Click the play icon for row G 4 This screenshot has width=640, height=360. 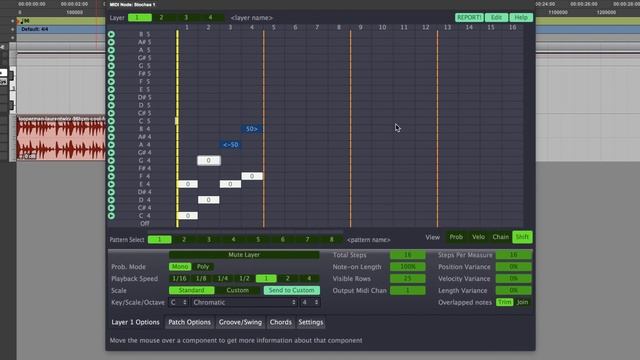point(111,160)
